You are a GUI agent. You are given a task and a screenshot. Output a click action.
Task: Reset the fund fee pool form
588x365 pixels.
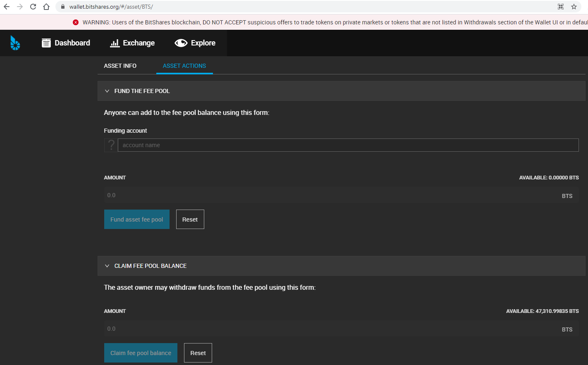click(190, 219)
